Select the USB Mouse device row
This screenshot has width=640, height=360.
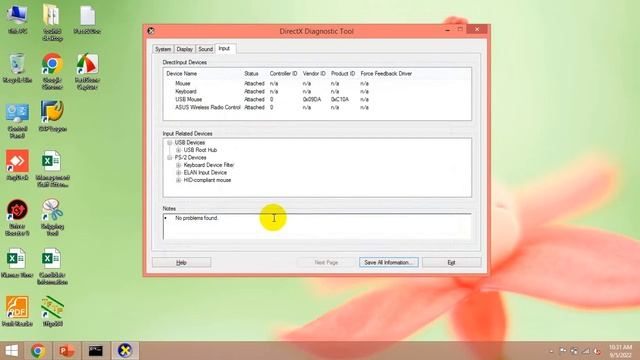[x=317, y=99]
